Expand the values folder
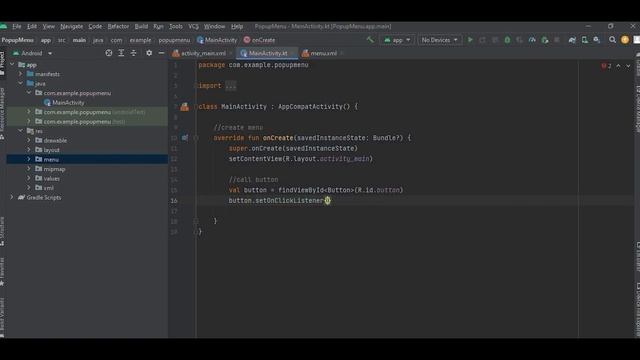 click(29, 178)
